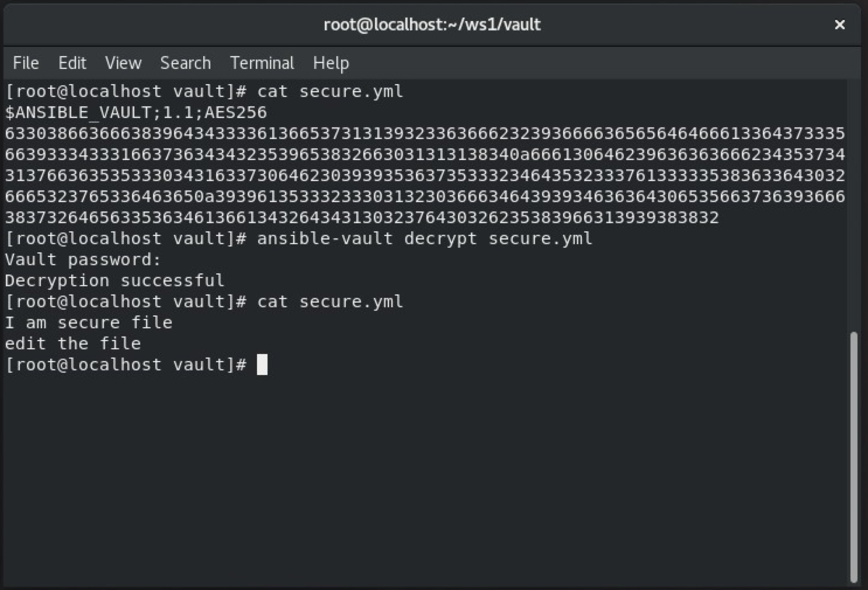Open the View menu
Image resolution: width=868 pixels, height=590 pixels.
[123, 63]
